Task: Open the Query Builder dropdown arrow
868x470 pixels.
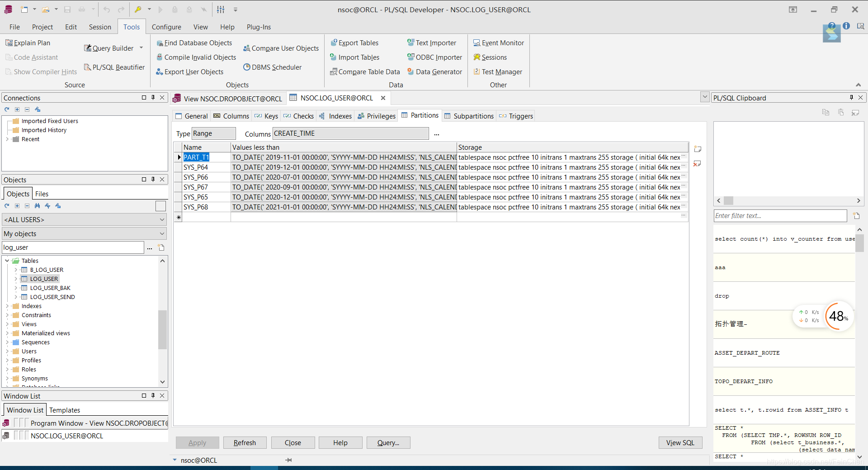Action: pos(141,48)
